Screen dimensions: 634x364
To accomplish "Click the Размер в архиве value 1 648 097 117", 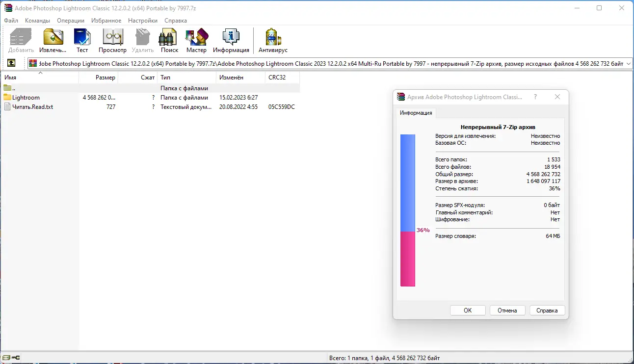I will [543, 182].
